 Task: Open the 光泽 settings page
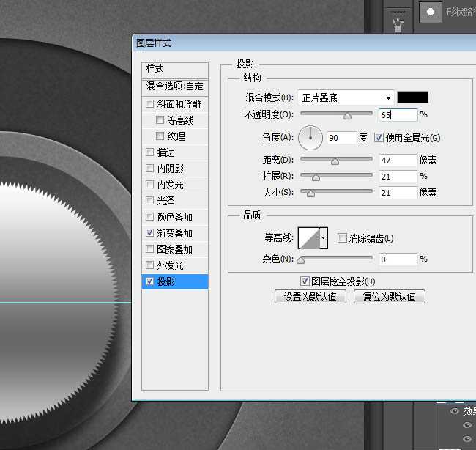pos(166,201)
